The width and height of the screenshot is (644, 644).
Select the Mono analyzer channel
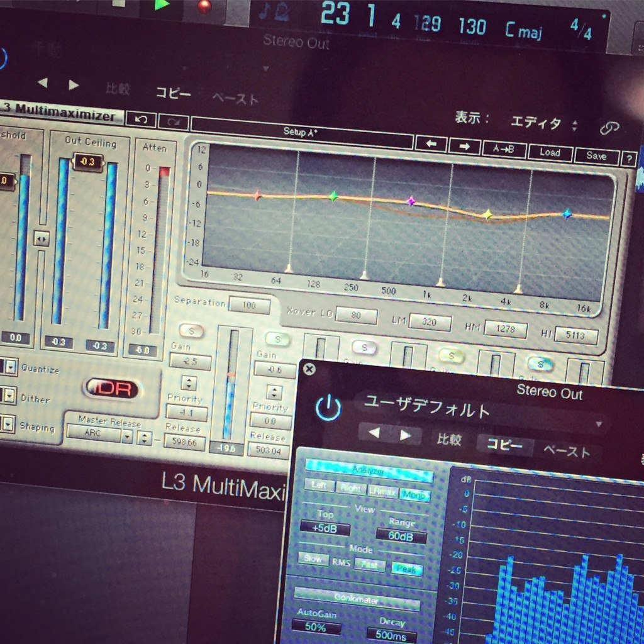tap(414, 494)
